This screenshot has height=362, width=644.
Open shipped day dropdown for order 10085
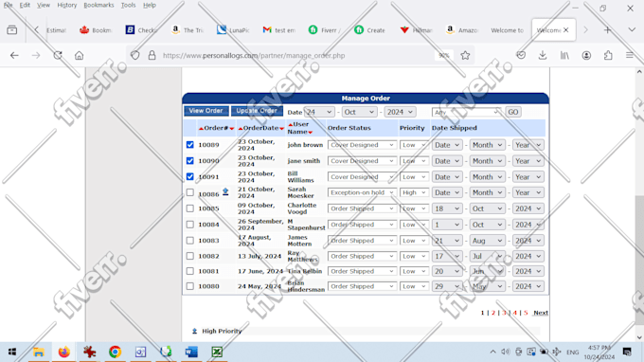pyautogui.click(x=447, y=208)
